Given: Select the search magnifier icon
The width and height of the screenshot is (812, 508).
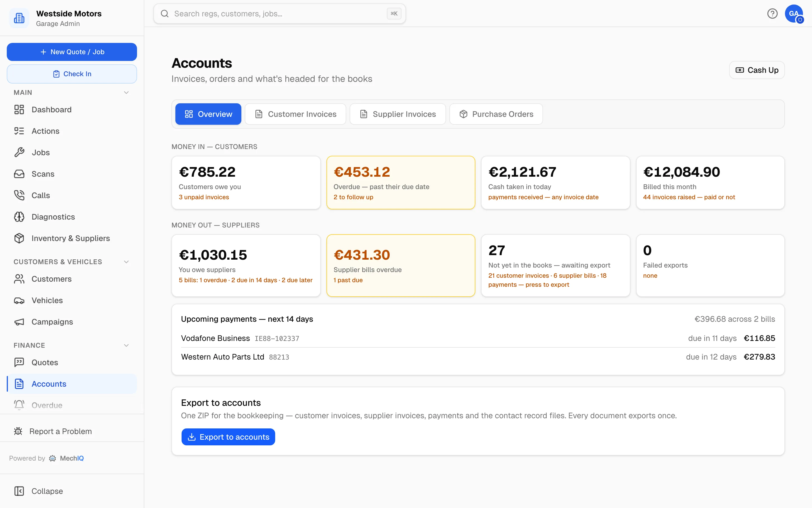Looking at the screenshot, I should [x=164, y=14].
